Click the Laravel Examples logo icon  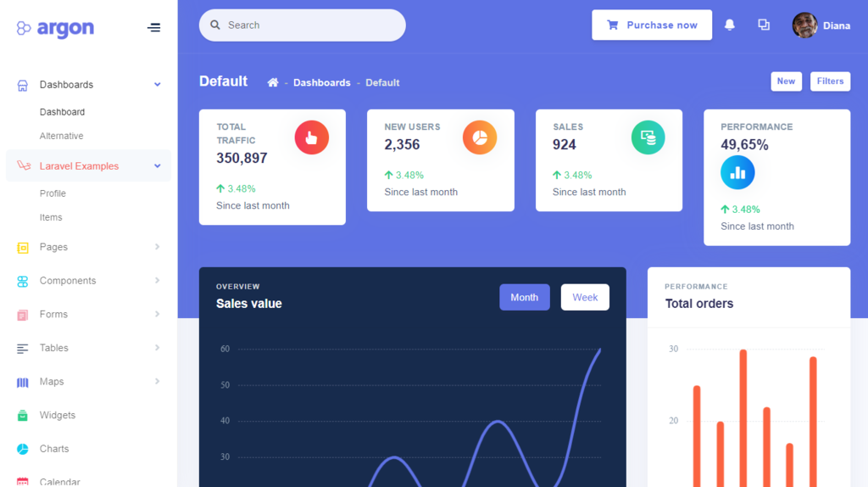click(x=23, y=165)
